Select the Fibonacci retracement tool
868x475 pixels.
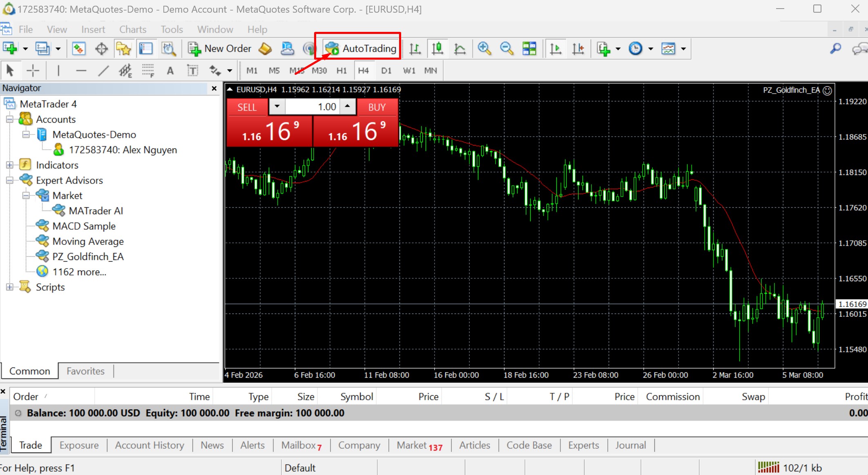pos(148,70)
